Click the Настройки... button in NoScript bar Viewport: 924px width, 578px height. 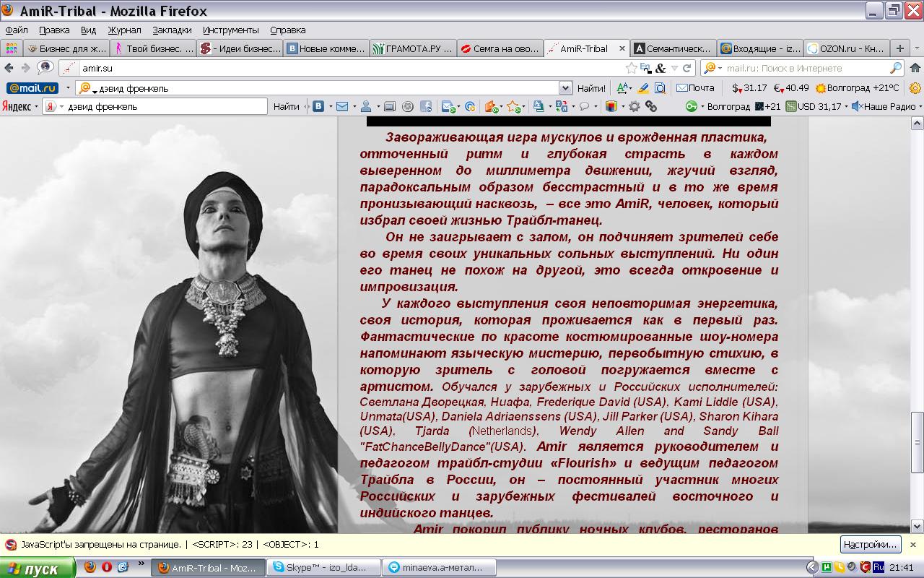coord(871,544)
